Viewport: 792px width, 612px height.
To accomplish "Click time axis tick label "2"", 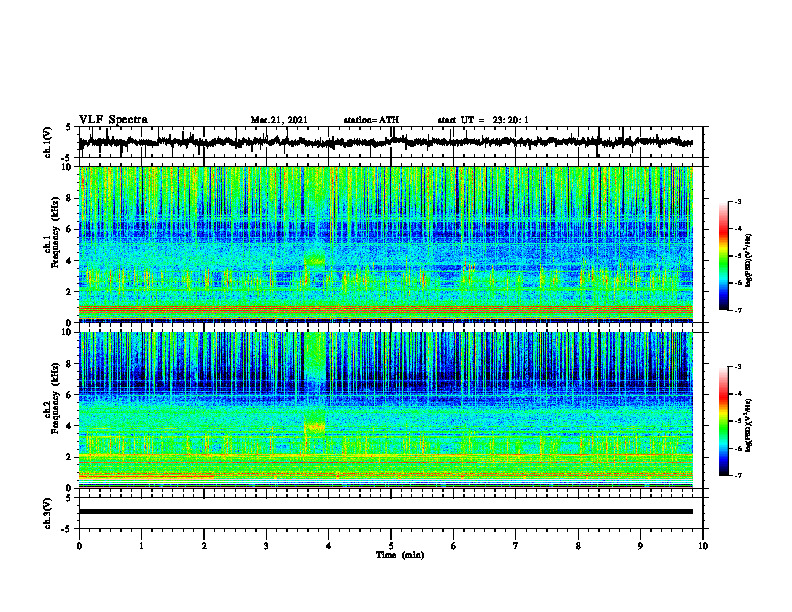I will (204, 546).
